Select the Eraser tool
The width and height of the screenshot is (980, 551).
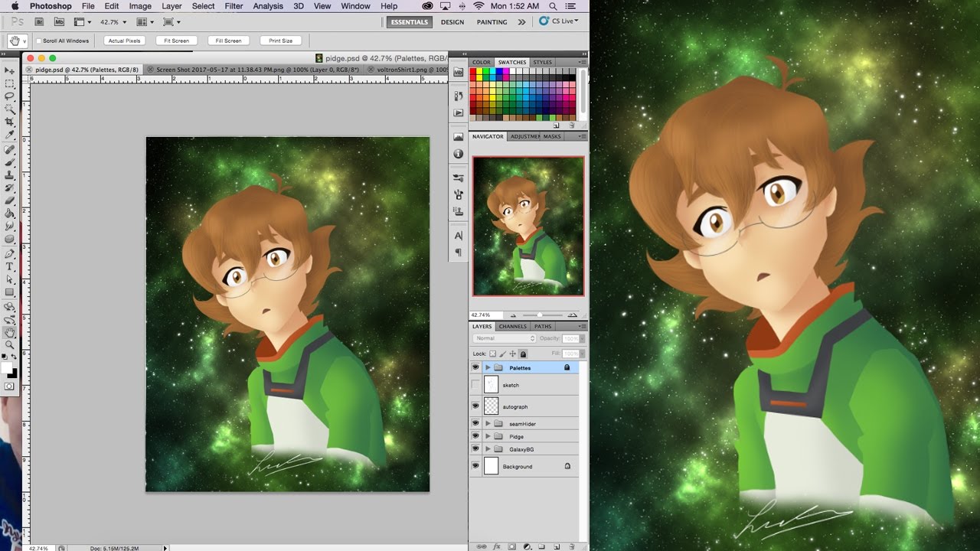(x=10, y=201)
